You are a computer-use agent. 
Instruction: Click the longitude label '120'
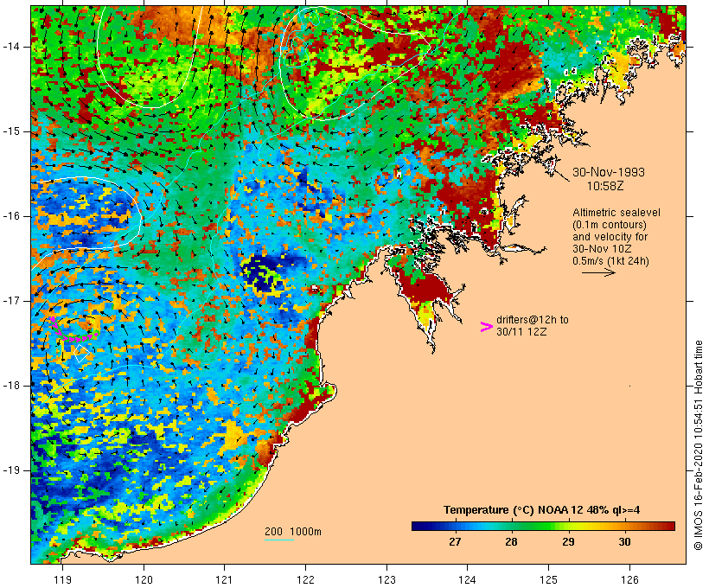tap(144, 579)
